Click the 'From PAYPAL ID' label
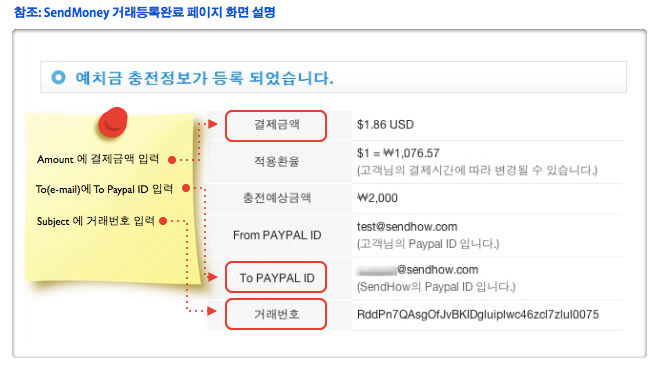This screenshot has width=660, height=388. [277, 235]
